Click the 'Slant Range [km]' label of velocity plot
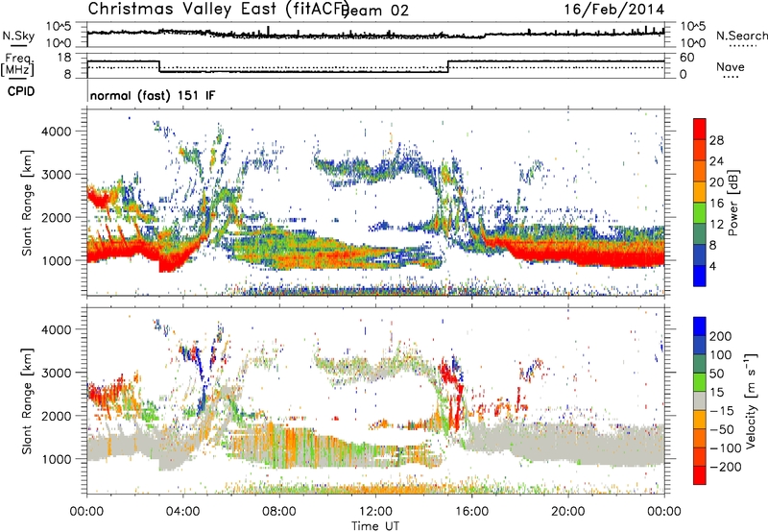768x532 pixels. (27, 400)
